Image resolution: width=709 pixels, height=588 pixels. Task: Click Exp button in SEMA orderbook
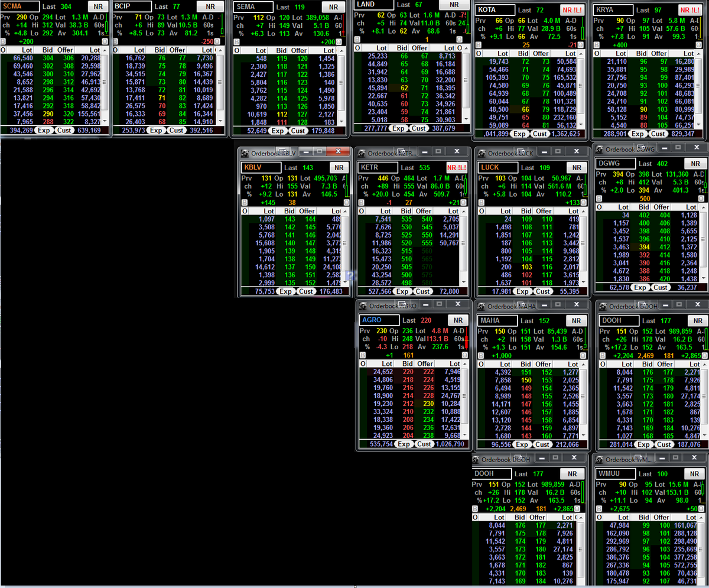tap(279, 131)
